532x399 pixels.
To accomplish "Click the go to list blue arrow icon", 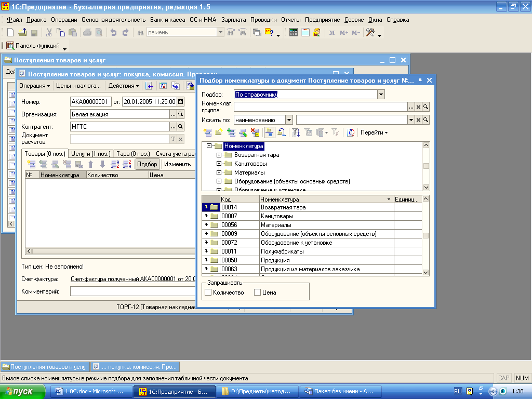I will (x=149, y=86).
